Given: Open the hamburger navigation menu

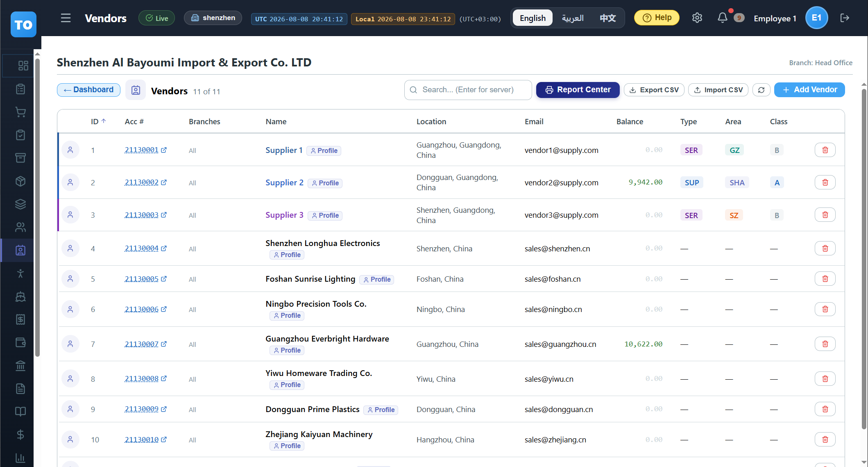Looking at the screenshot, I should (x=66, y=18).
